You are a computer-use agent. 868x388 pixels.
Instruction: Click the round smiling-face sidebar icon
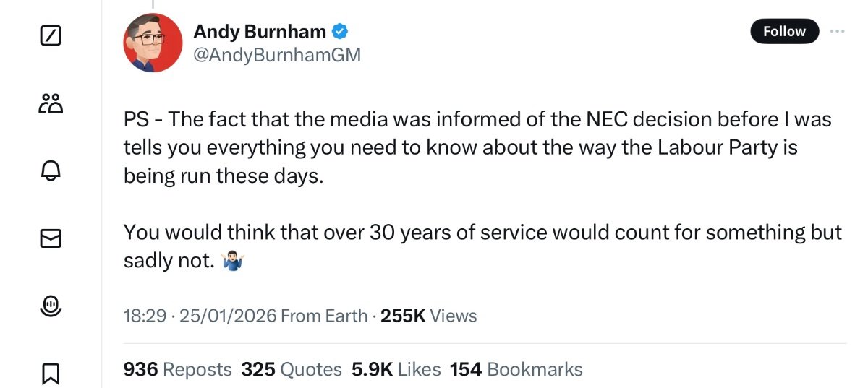(51, 306)
